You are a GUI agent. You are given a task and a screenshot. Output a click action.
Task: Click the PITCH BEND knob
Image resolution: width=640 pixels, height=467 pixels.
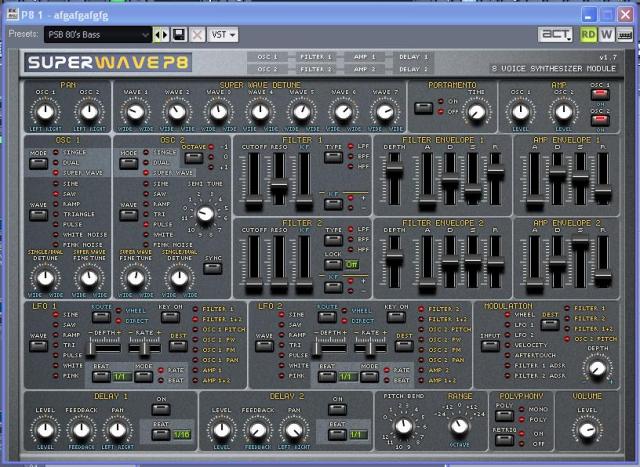pos(404,426)
